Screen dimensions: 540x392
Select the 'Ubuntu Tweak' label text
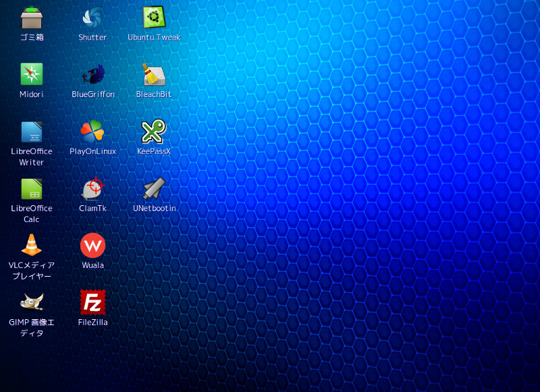154,37
